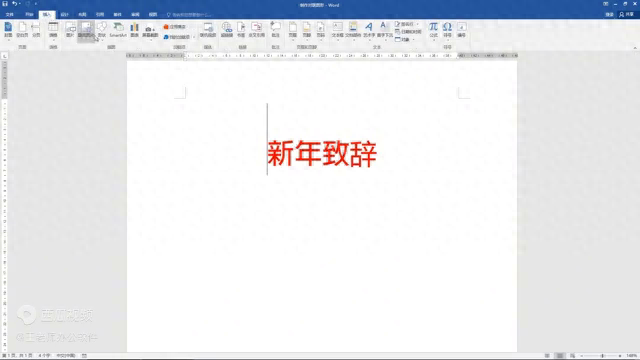
Task: Insert a Bookmark
Action: tap(241, 30)
